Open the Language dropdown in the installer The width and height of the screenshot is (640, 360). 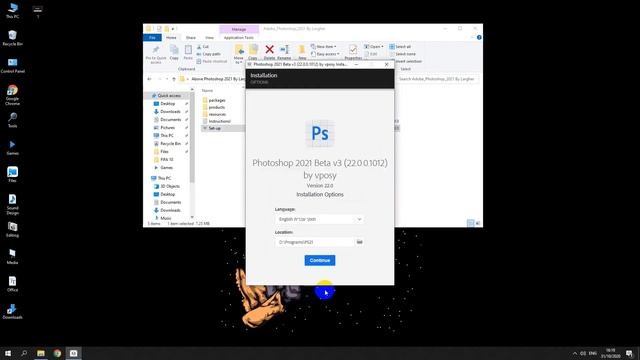320,219
